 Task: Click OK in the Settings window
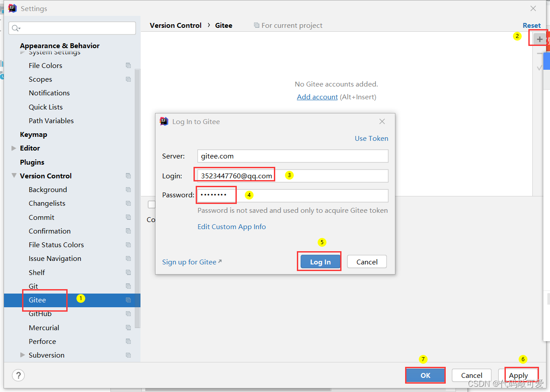pos(425,375)
